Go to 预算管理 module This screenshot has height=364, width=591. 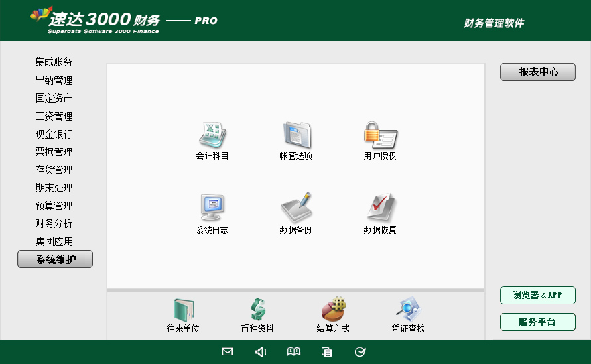pos(54,206)
